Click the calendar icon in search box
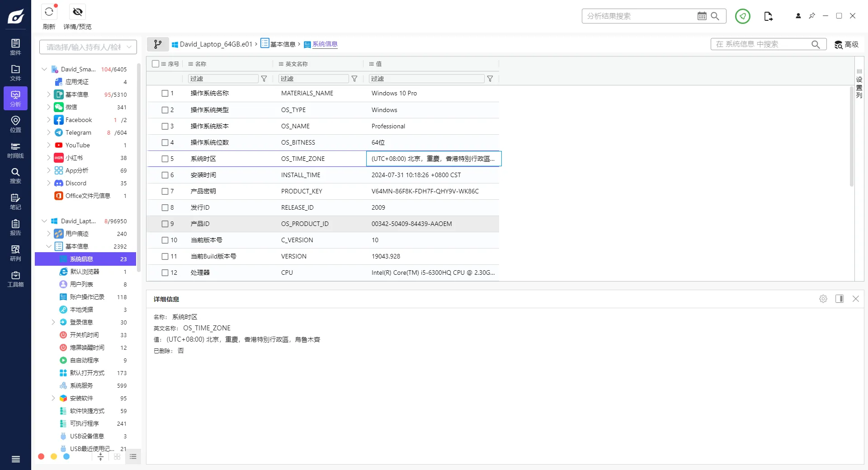Screen dimensions: 868x470 coord(702,16)
